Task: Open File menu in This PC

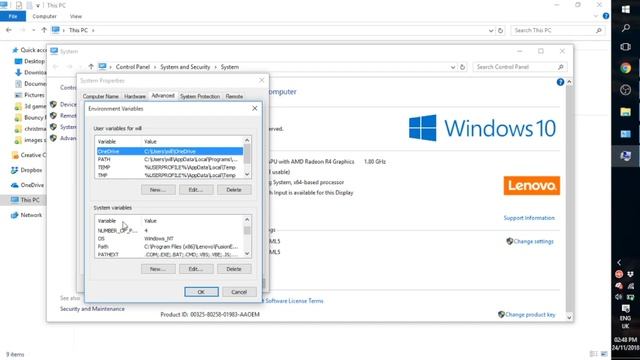Action: (13, 16)
